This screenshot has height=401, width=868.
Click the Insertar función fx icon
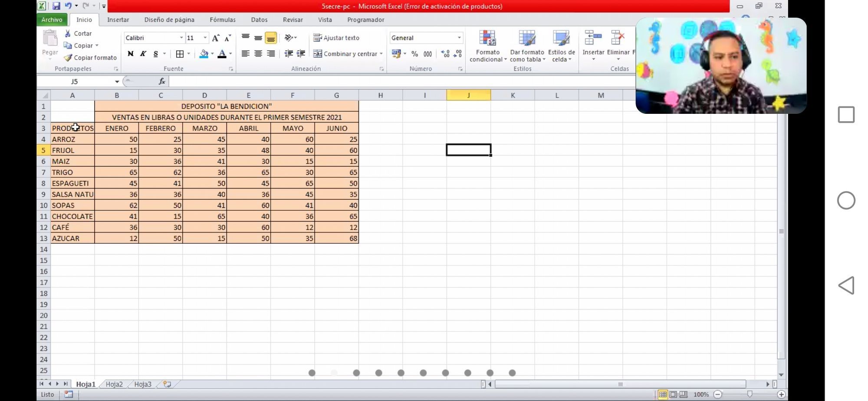click(161, 81)
